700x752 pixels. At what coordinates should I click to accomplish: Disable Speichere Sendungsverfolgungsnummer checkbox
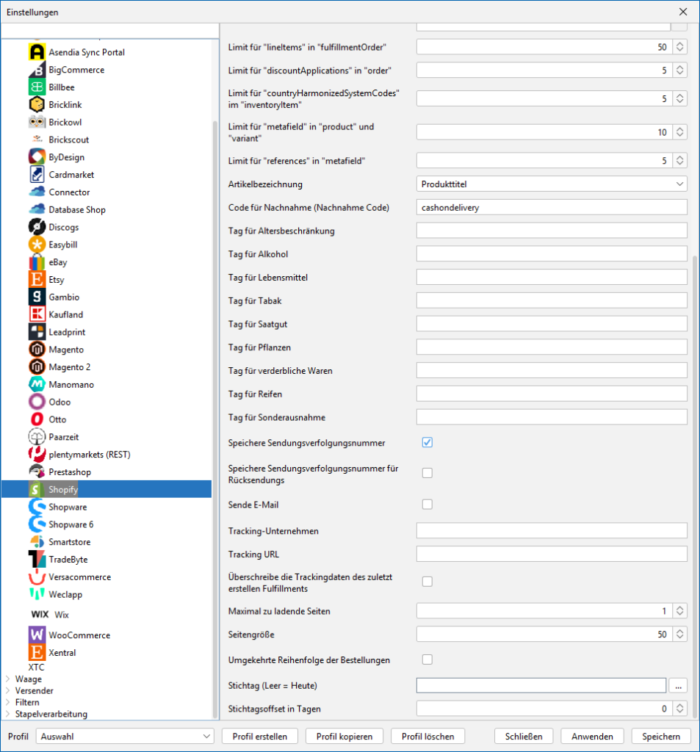pyautogui.click(x=427, y=443)
